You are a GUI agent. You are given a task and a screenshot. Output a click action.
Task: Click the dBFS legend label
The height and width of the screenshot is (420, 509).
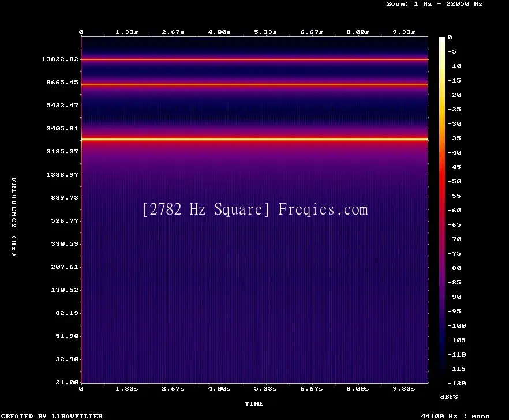point(449,396)
